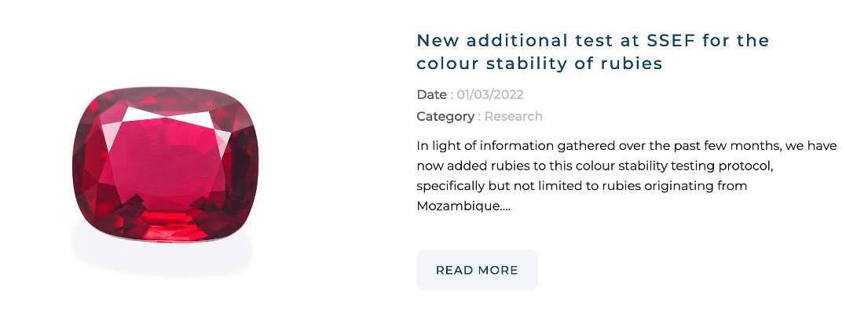Click the "Category" label

(445, 116)
